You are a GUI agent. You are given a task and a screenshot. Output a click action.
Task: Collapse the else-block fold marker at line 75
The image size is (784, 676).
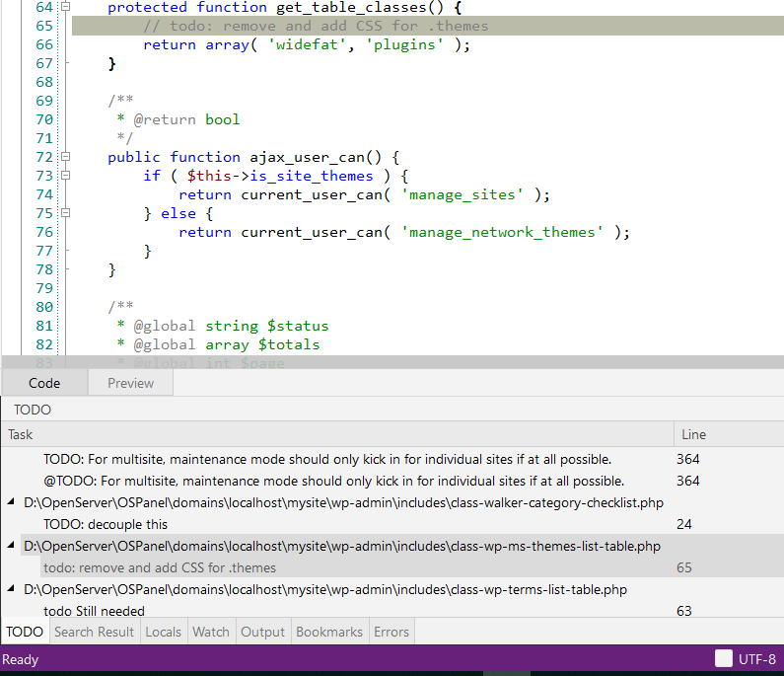point(65,212)
